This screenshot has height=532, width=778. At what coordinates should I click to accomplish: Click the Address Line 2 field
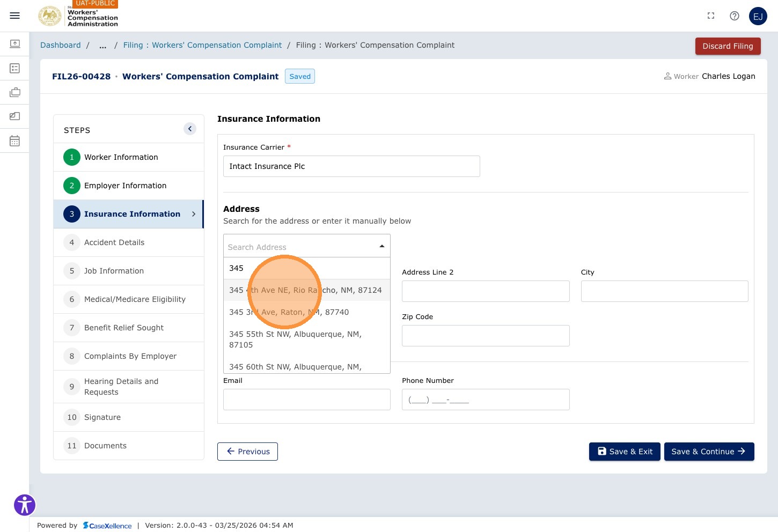coord(486,291)
